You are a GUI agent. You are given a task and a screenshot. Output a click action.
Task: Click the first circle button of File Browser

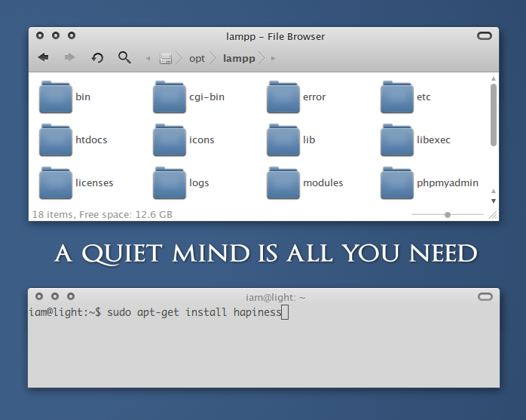pos(40,35)
